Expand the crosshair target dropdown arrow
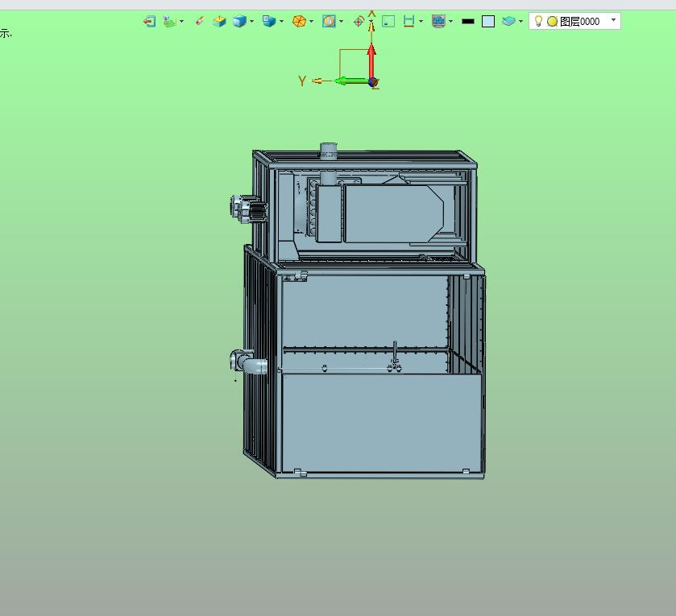 pyautogui.click(x=371, y=21)
